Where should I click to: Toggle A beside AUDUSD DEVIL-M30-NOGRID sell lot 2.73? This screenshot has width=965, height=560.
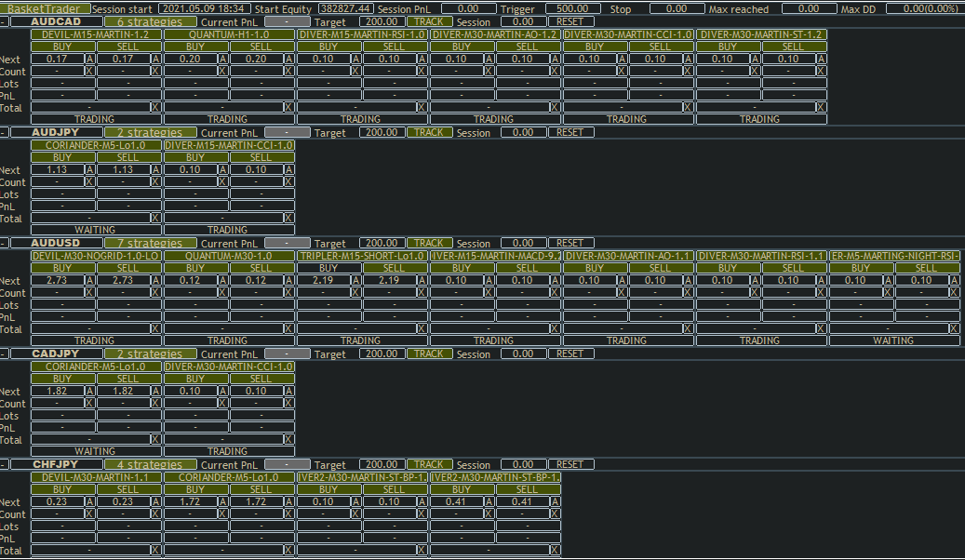click(x=156, y=281)
